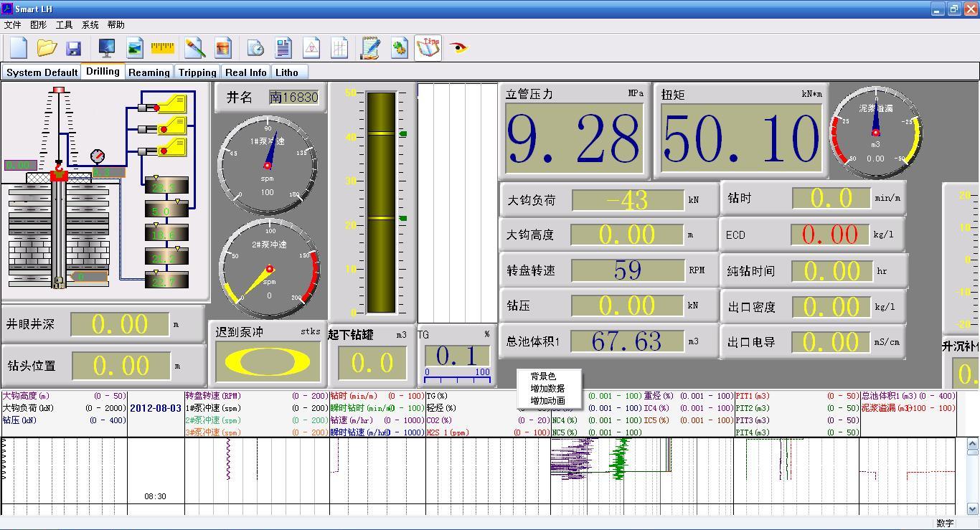Open the blue text lines document icon
980x530 pixels.
283,48
